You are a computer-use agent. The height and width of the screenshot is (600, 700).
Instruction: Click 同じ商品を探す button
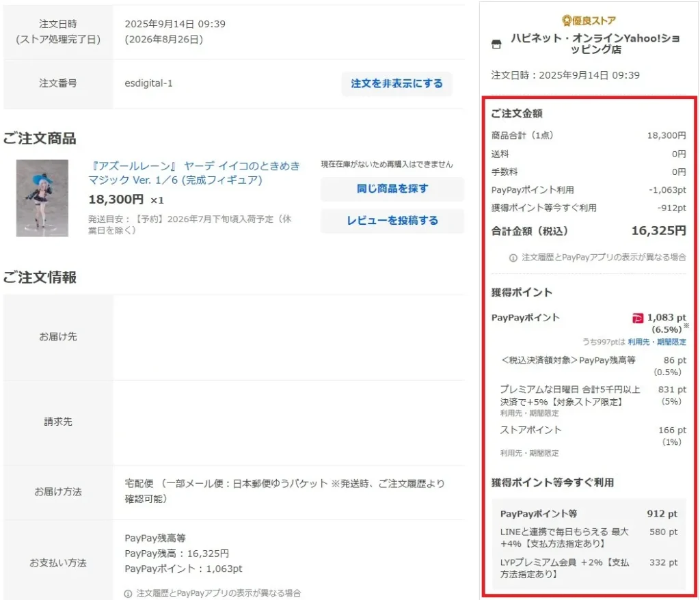pos(392,189)
